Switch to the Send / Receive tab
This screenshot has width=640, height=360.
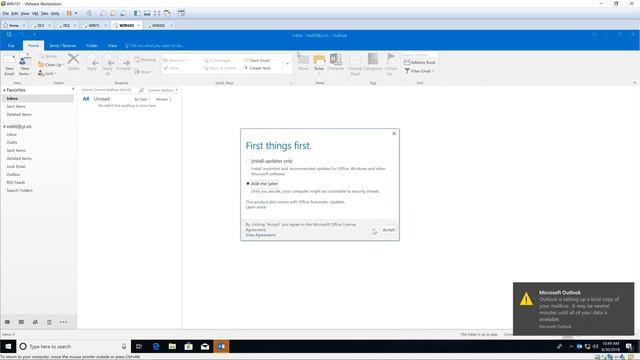coord(62,46)
